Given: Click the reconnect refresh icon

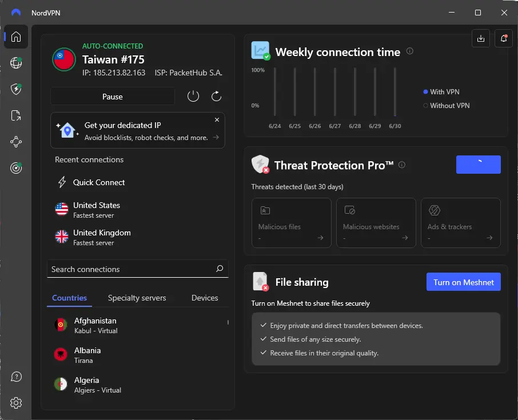Looking at the screenshot, I should click(x=216, y=97).
